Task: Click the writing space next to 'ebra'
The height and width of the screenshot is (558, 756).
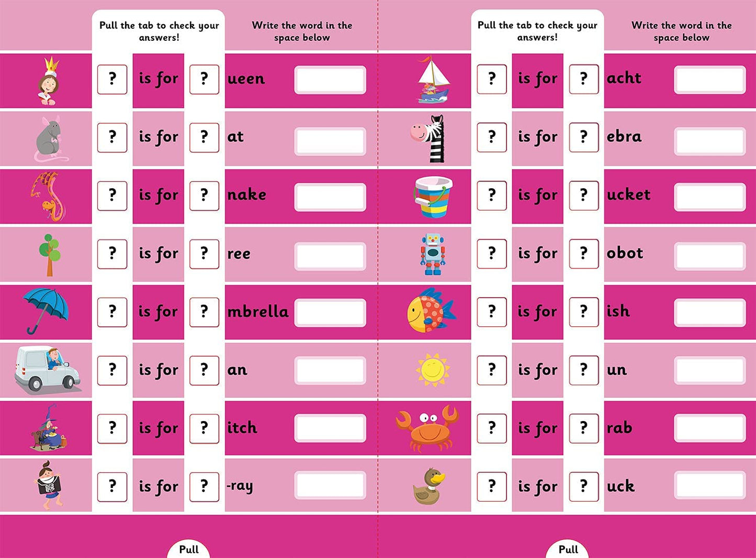Action: tap(709, 141)
